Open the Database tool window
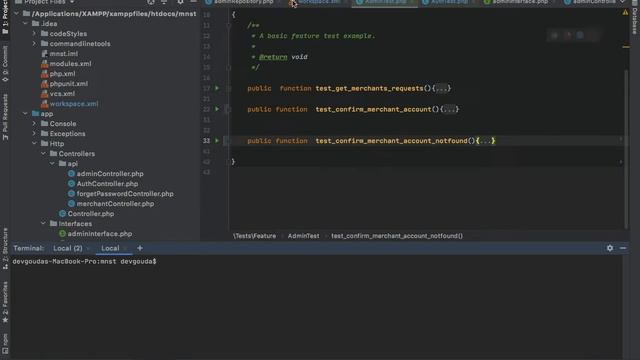The height and width of the screenshot is (360, 640). [634, 18]
